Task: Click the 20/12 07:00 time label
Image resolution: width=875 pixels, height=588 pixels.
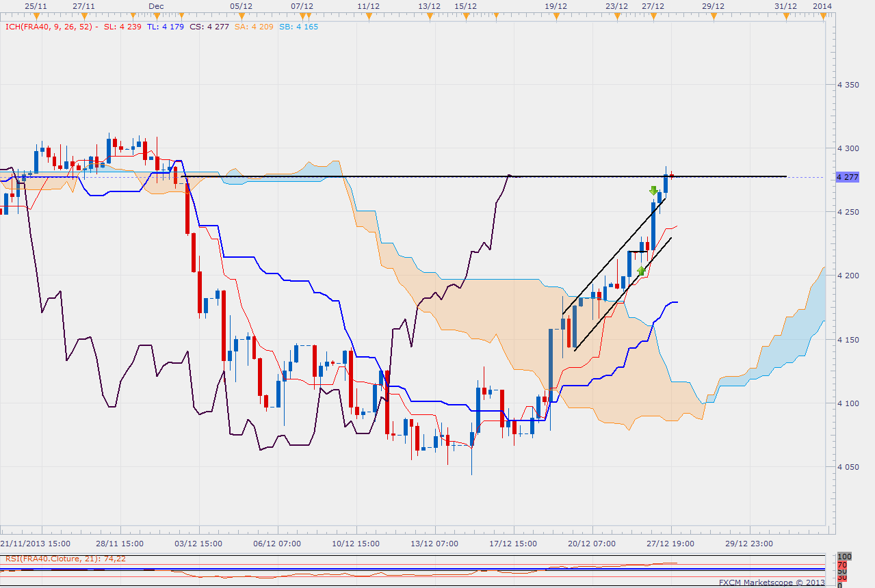Action: tap(592, 544)
